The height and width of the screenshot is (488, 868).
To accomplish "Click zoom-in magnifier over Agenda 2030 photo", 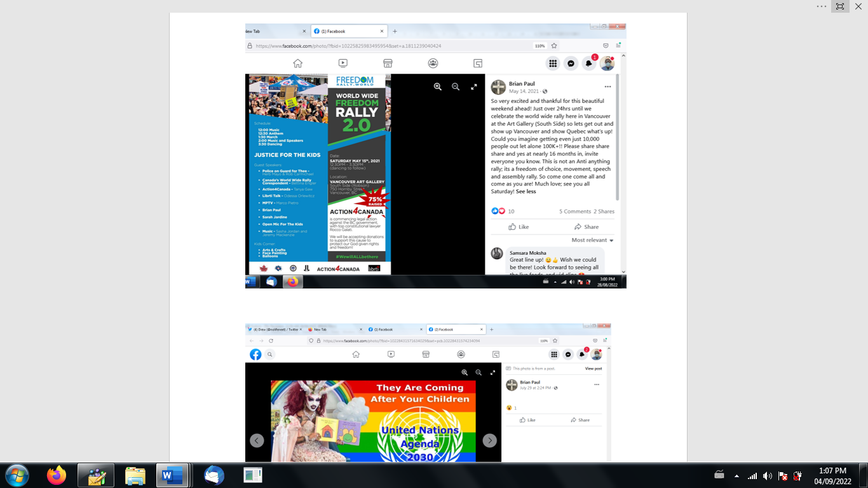I will (x=465, y=373).
